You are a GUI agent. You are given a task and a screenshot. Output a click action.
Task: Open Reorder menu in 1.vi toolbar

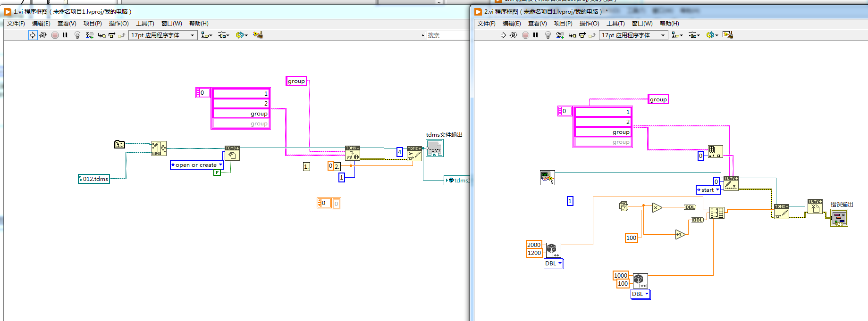tap(242, 35)
